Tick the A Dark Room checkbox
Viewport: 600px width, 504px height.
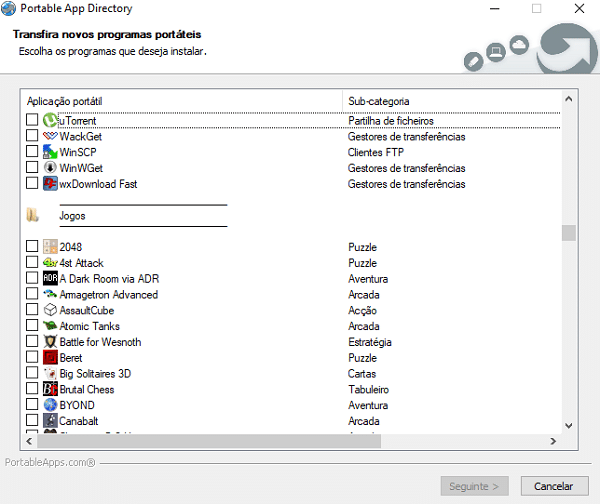tap(32, 277)
